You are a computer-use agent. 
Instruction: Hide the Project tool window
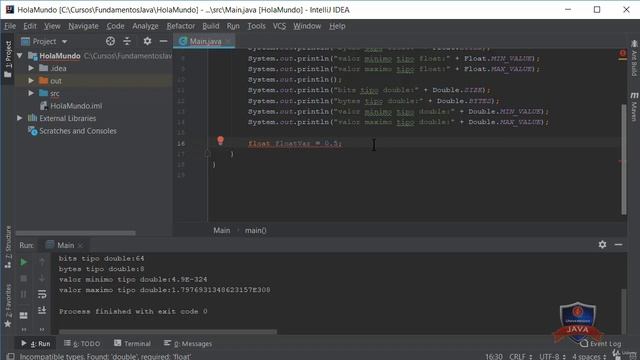click(164, 41)
